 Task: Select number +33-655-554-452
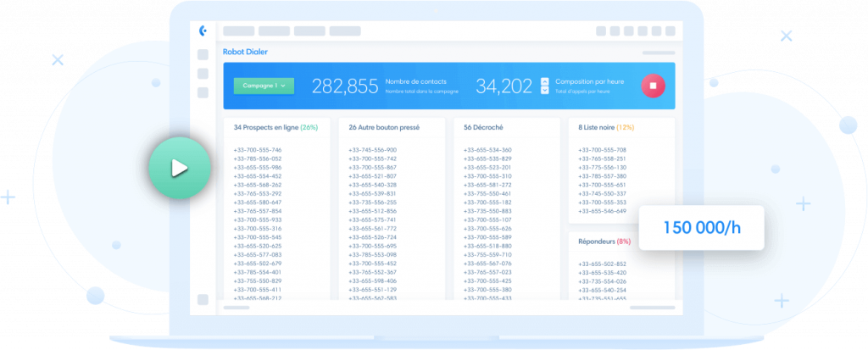(258, 176)
